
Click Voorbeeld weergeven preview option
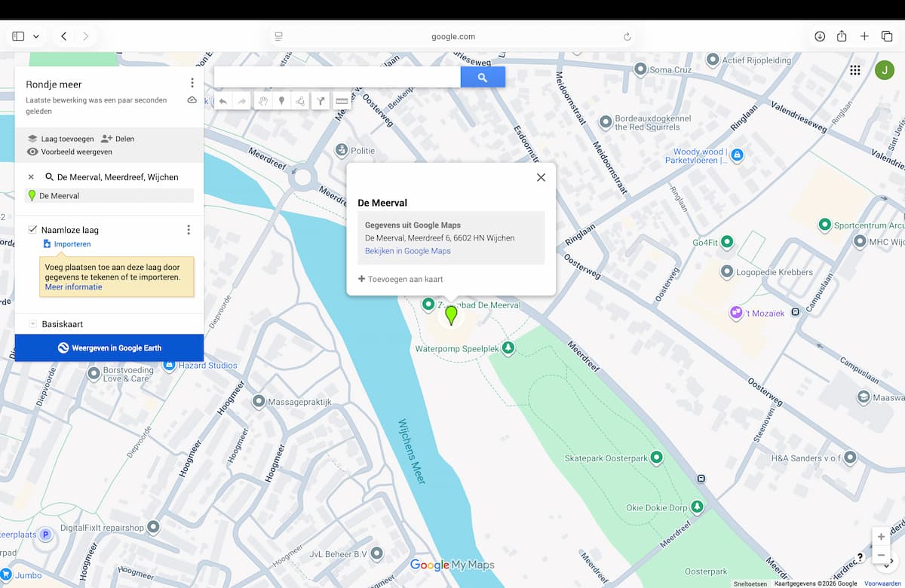pyautogui.click(x=69, y=152)
